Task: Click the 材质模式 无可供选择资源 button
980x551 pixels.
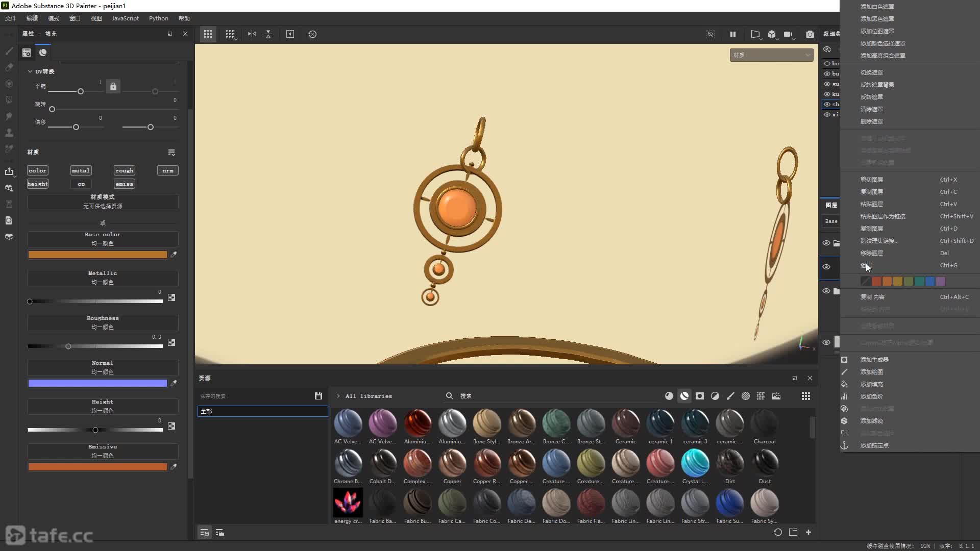Action: coord(103,202)
